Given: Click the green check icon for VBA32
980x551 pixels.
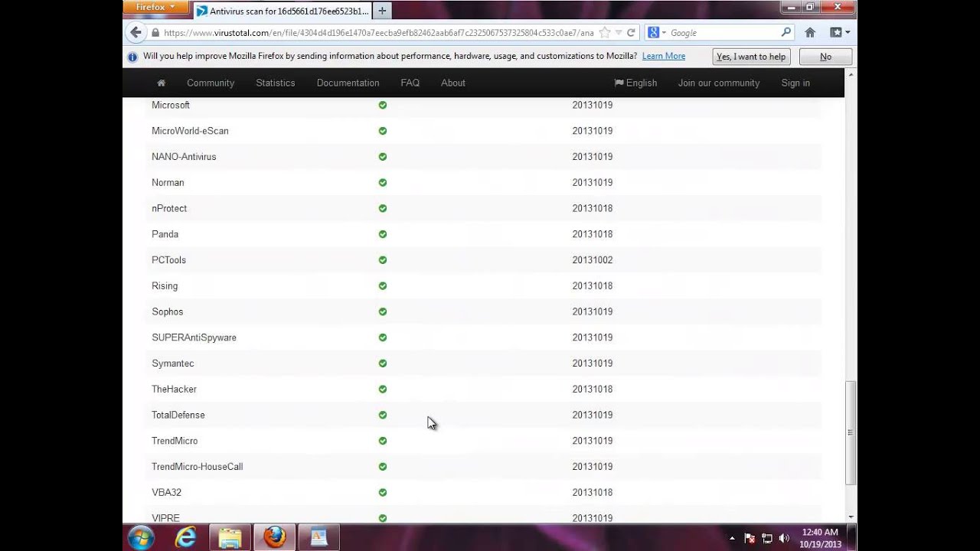Looking at the screenshot, I should pos(383,492).
